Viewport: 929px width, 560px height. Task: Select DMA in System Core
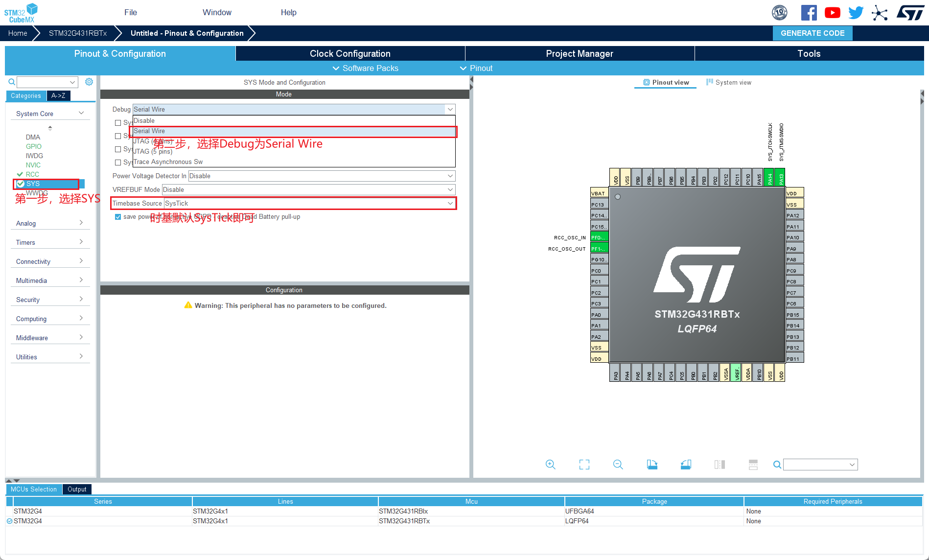pos(33,137)
